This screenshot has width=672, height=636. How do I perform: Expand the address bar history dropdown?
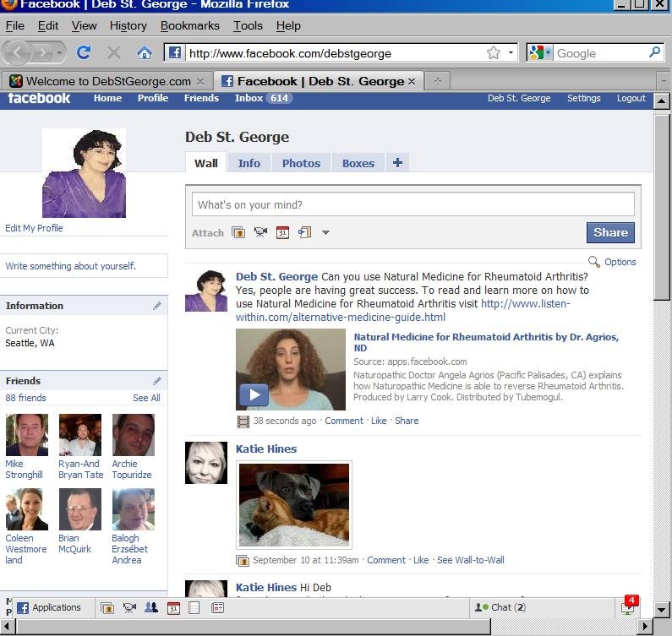coord(511,52)
